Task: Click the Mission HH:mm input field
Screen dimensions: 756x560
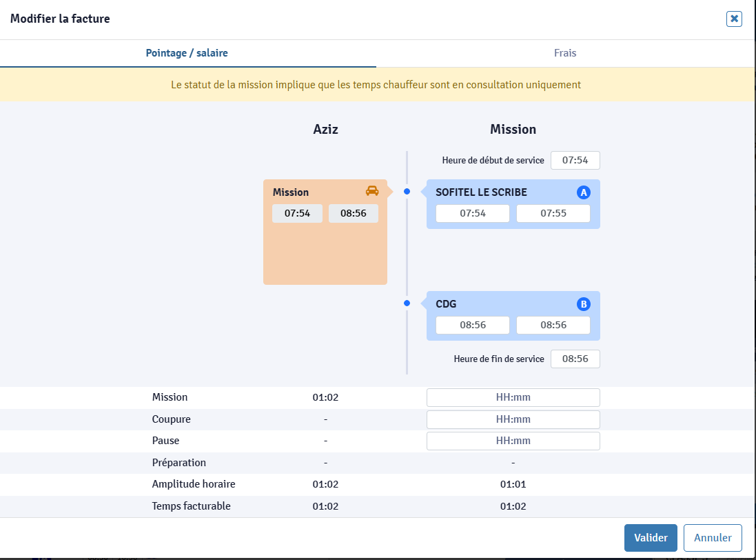Action: coord(513,397)
